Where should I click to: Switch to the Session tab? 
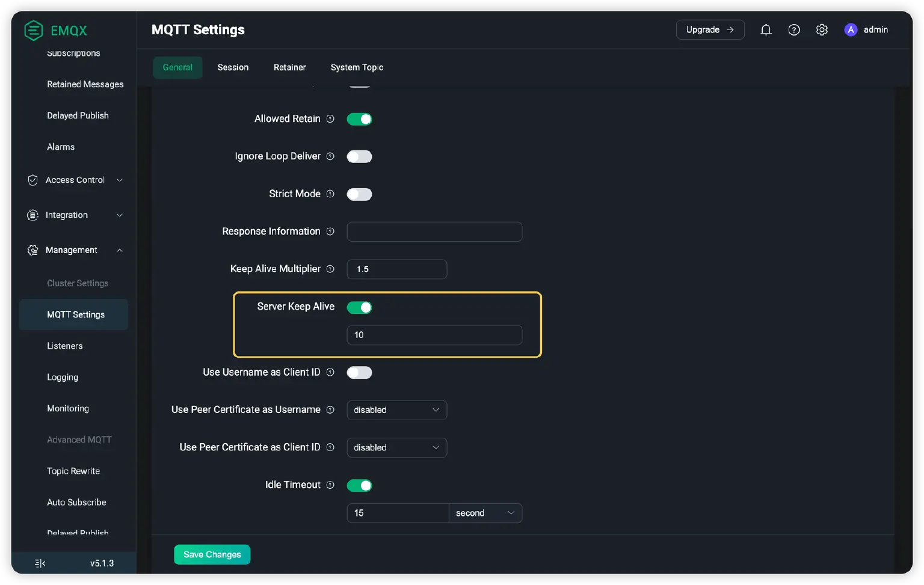tap(233, 67)
